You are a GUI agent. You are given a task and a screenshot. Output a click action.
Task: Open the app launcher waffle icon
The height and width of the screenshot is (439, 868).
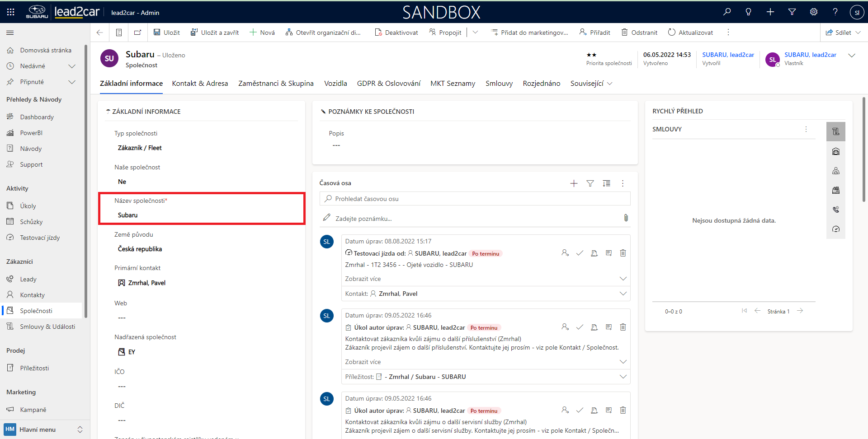click(x=10, y=12)
